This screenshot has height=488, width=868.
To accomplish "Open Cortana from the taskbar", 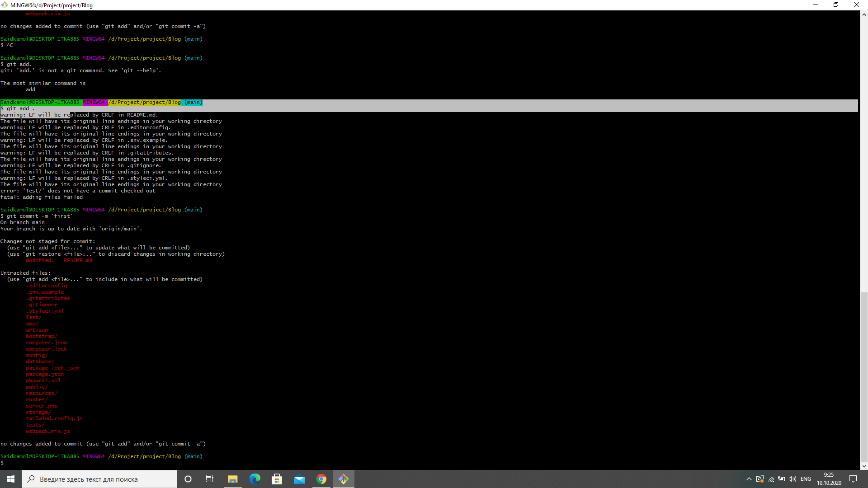I will coord(188,479).
